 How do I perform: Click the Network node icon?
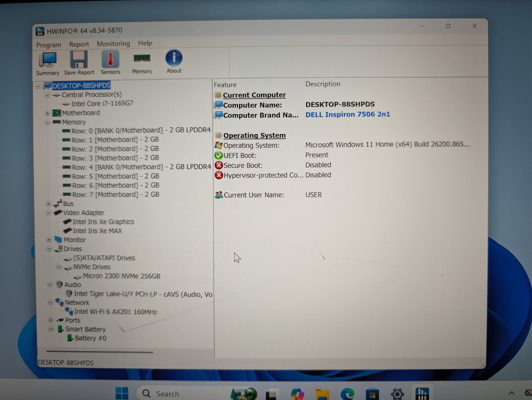(60, 302)
